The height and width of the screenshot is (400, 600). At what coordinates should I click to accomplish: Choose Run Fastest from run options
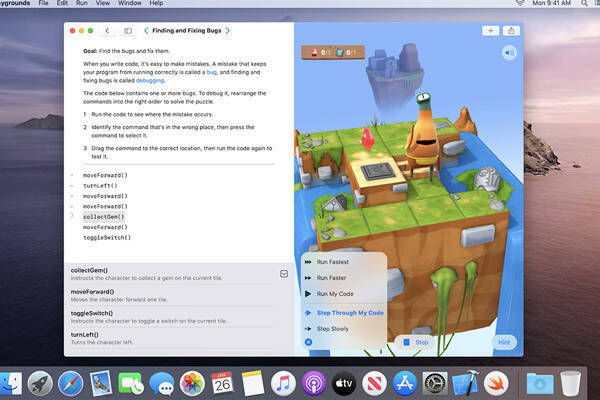pyautogui.click(x=334, y=262)
